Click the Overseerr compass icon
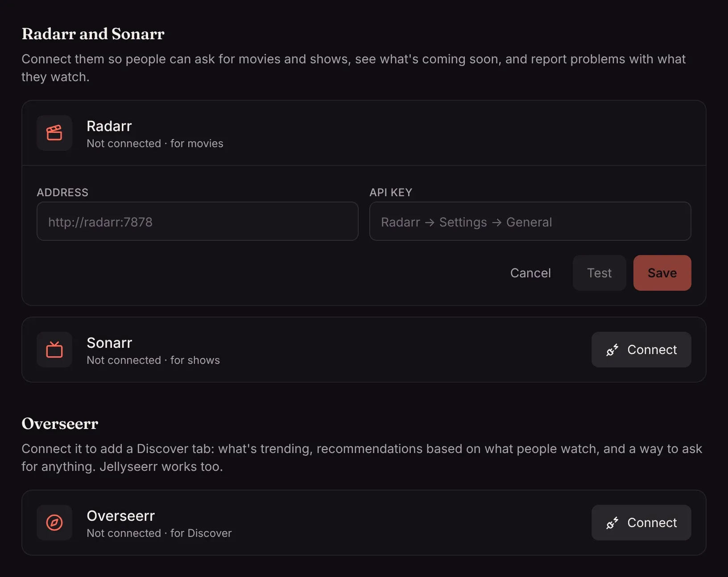Image resolution: width=728 pixels, height=577 pixels. (x=54, y=523)
